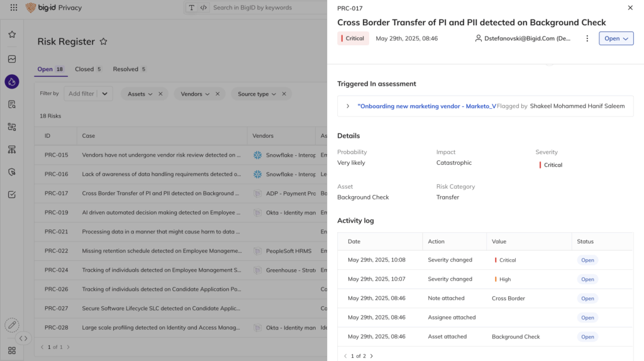Click the sidebar star favorites icon
Image resolution: width=644 pixels, height=361 pixels.
coord(12,35)
